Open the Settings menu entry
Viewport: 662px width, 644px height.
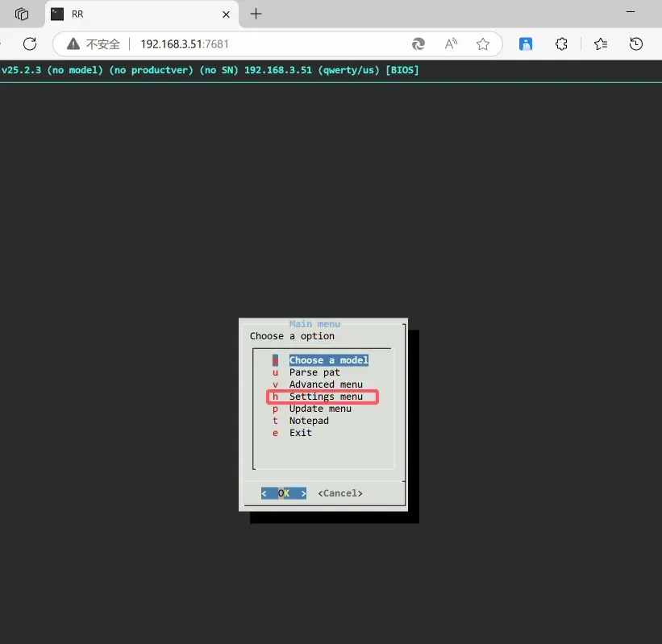tap(326, 397)
